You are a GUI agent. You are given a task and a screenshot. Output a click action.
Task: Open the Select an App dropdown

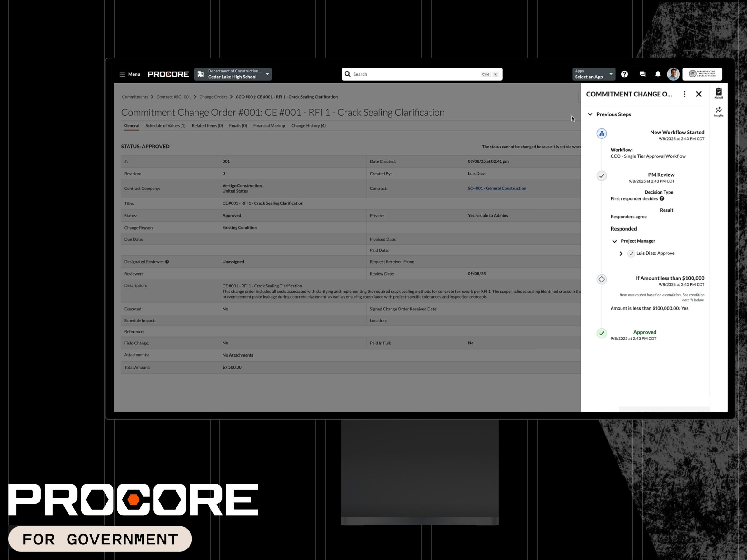[x=593, y=74]
